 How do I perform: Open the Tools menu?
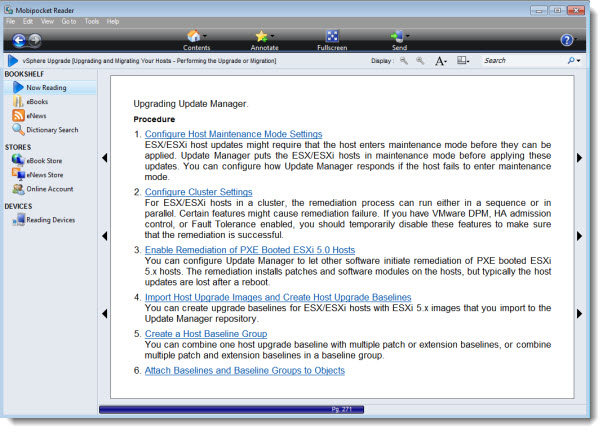point(92,22)
